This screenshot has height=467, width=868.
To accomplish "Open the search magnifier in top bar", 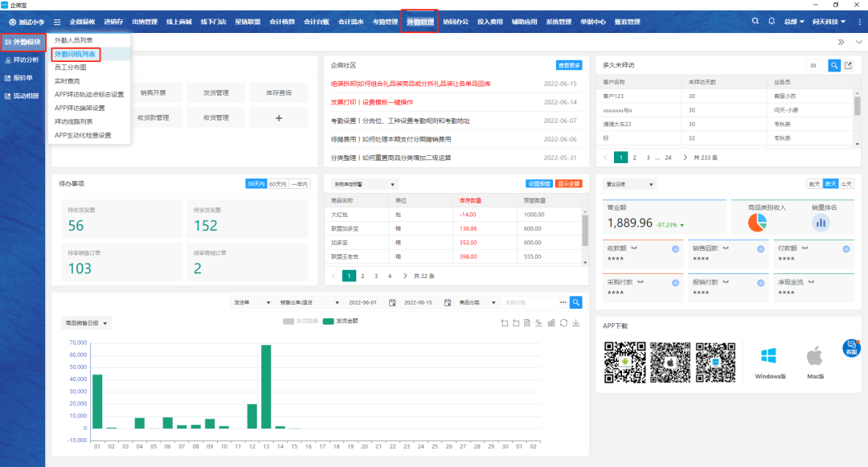I will click(x=755, y=22).
